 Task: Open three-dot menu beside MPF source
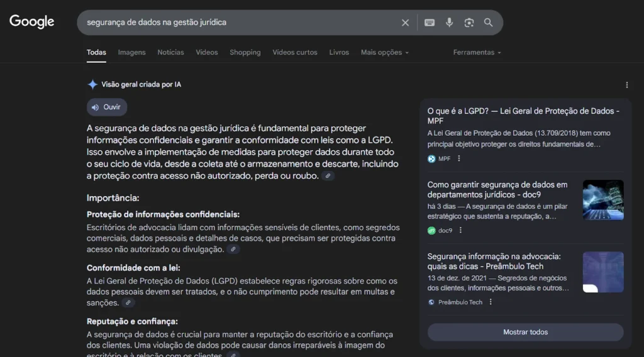(x=458, y=158)
